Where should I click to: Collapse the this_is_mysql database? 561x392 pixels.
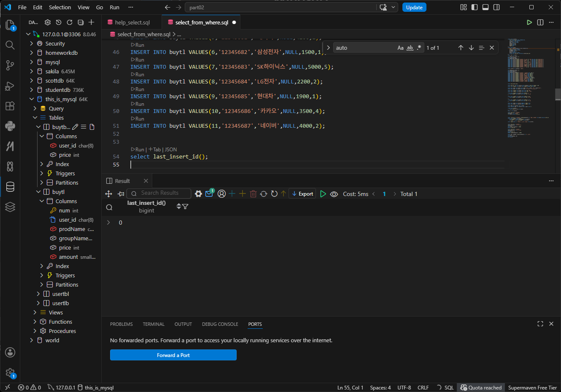pyautogui.click(x=31, y=99)
